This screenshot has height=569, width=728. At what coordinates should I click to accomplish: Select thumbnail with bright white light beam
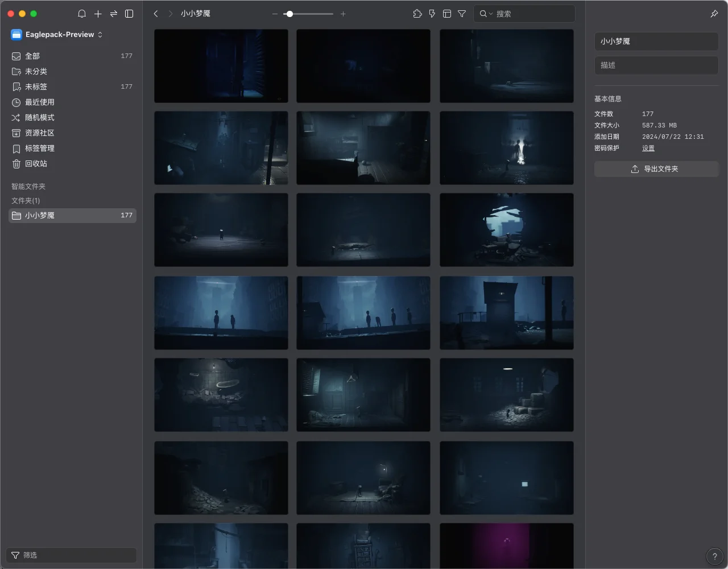(x=507, y=148)
